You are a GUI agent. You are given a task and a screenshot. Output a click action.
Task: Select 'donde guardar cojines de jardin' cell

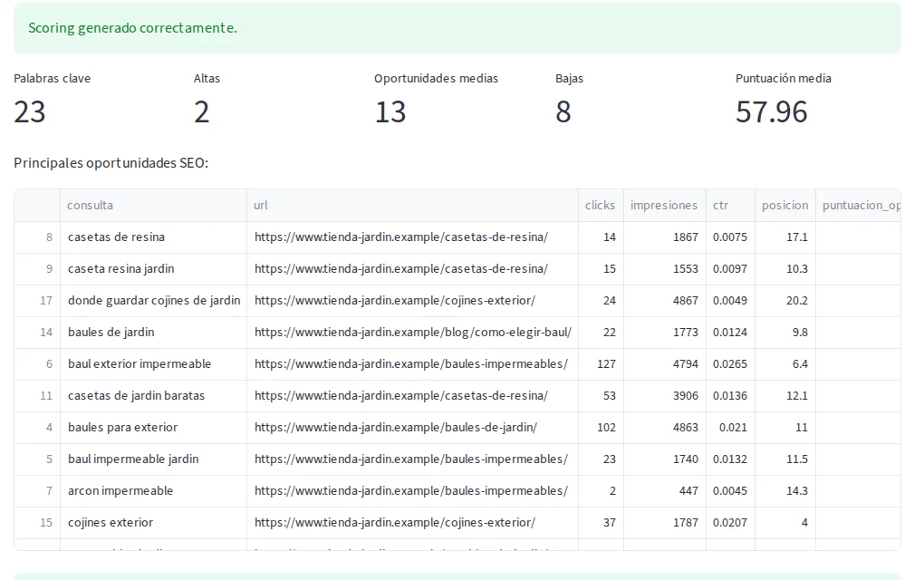point(153,301)
